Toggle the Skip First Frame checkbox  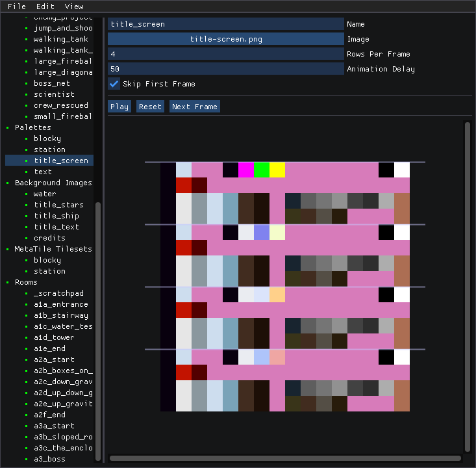114,84
